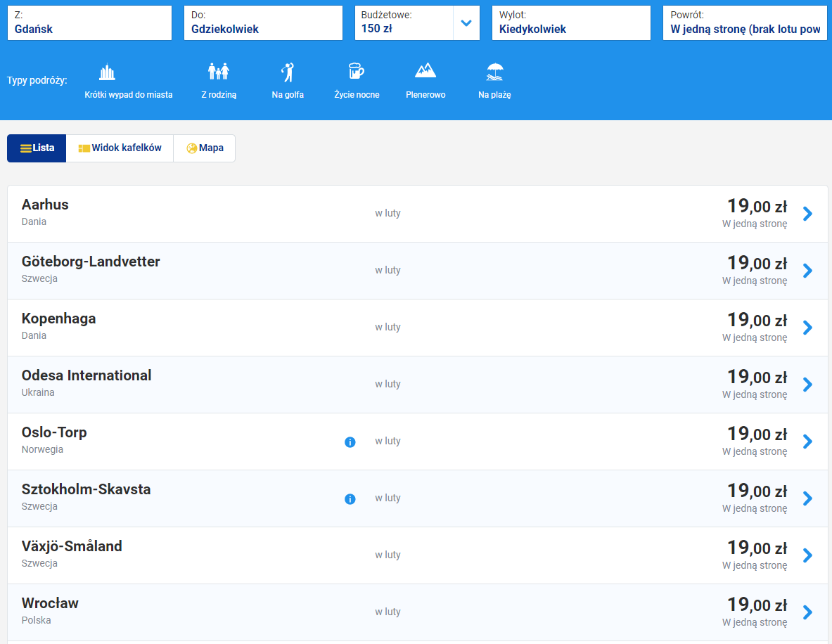The image size is (832, 644).
Task: Choose the family trip icon 'Z rodziną'
Action: pyautogui.click(x=219, y=72)
